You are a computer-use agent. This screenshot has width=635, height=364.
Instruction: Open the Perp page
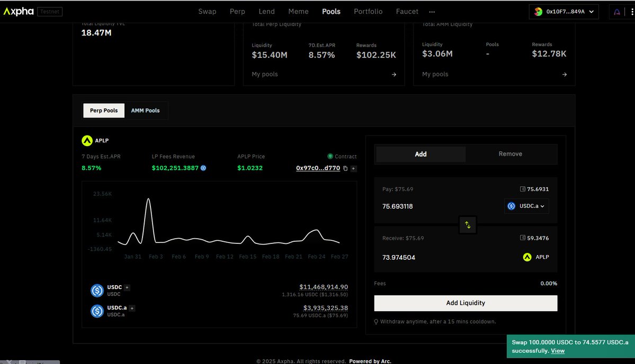(x=237, y=11)
